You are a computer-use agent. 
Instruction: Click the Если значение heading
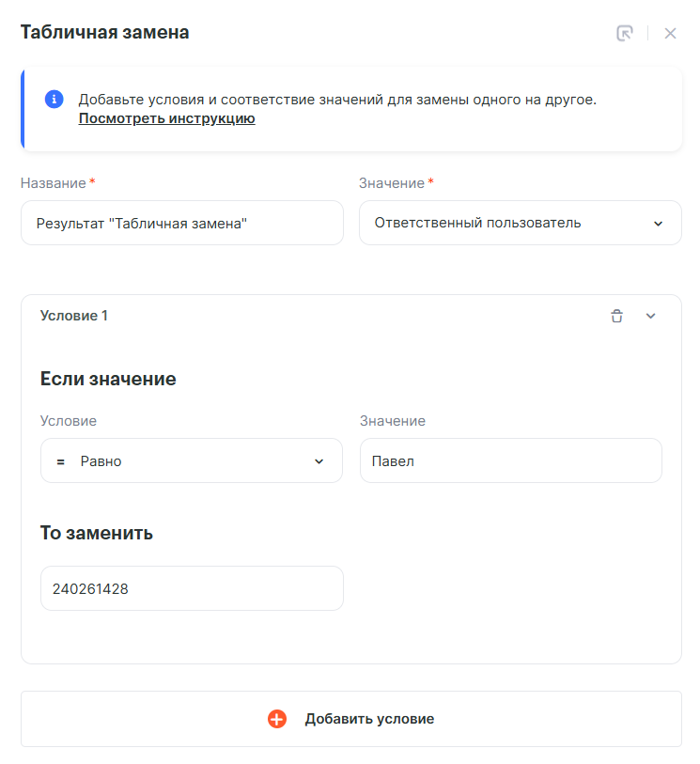[x=108, y=379]
